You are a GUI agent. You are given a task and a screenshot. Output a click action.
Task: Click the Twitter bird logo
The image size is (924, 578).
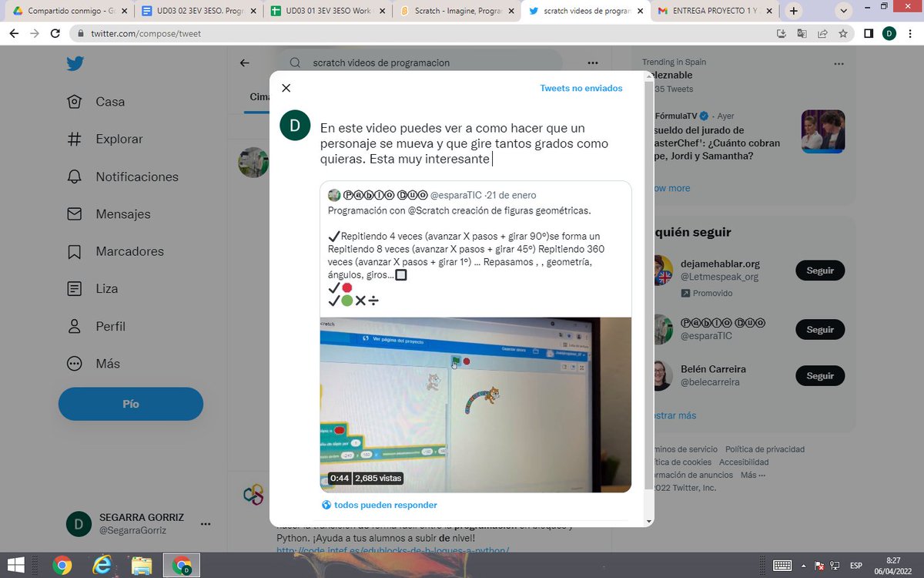pyautogui.click(x=75, y=65)
